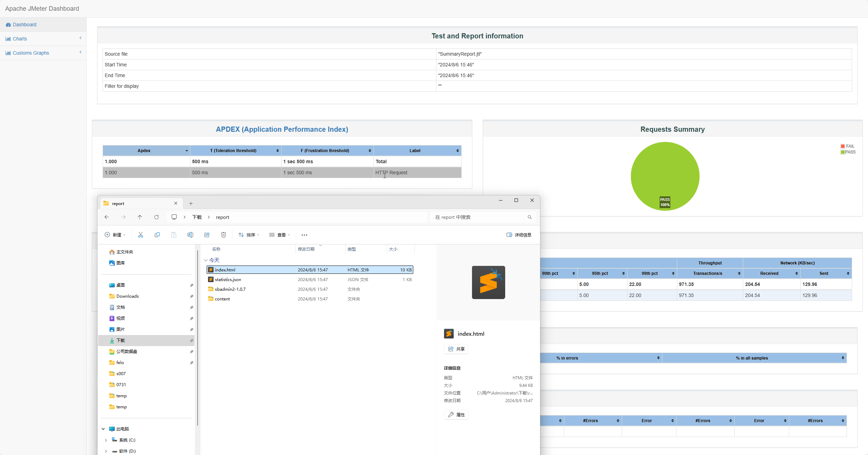This screenshot has height=455, width=868.
Task: Sort APDEX table by Label column
Action: tap(417, 151)
